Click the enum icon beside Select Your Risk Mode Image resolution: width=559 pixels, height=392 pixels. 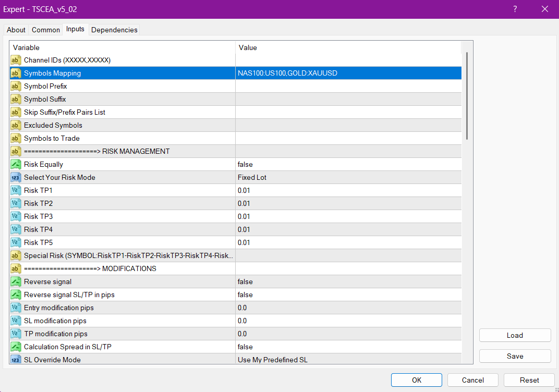tap(16, 177)
